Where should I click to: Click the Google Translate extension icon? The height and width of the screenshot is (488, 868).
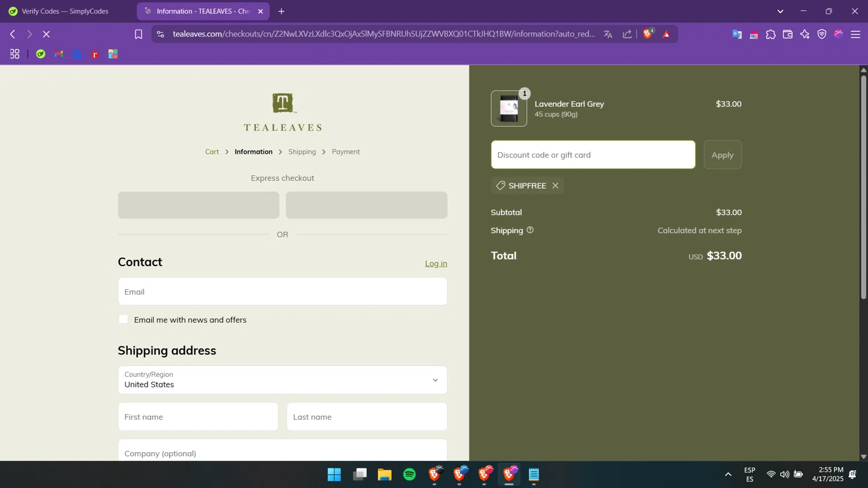pos(737,35)
